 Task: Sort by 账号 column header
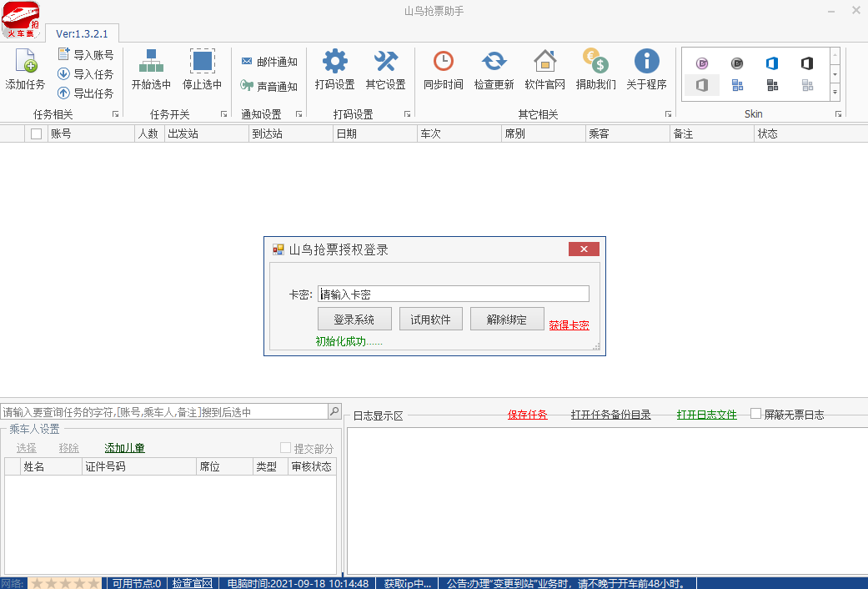coord(92,133)
